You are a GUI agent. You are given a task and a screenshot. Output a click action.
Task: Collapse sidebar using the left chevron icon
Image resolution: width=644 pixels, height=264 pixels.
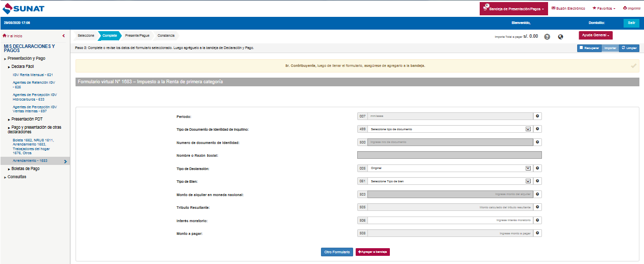coord(63,36)
